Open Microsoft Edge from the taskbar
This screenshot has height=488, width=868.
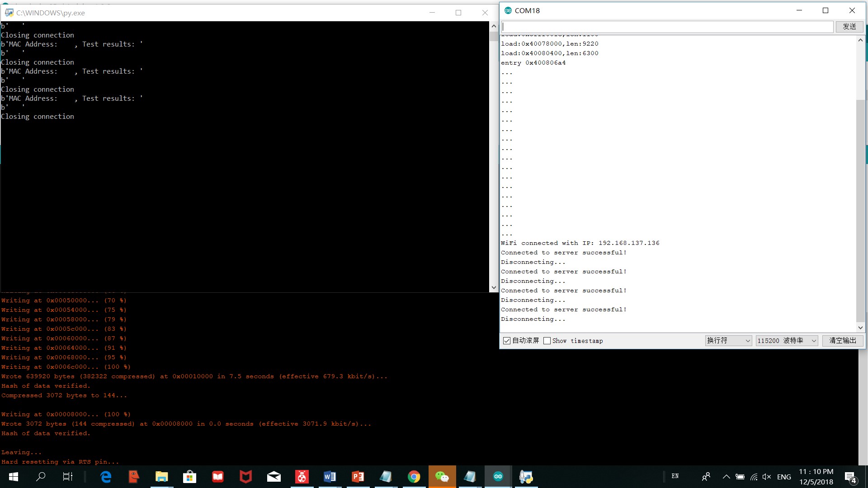tap(106, 477)
